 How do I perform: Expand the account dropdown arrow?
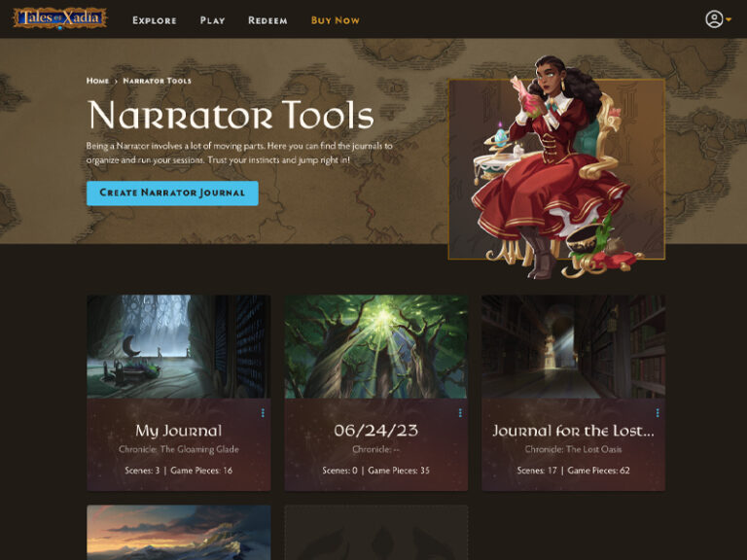click(729, 20)
